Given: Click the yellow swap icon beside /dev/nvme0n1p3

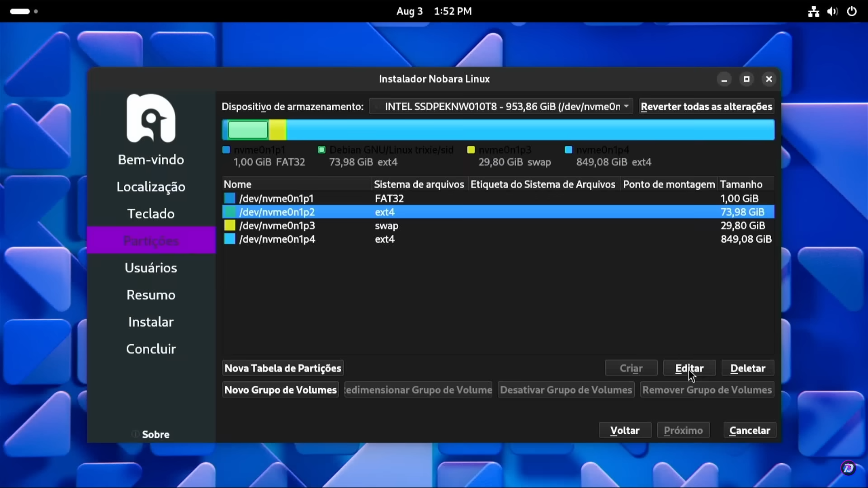Looking at the screenshot, I should pos(230,225).
